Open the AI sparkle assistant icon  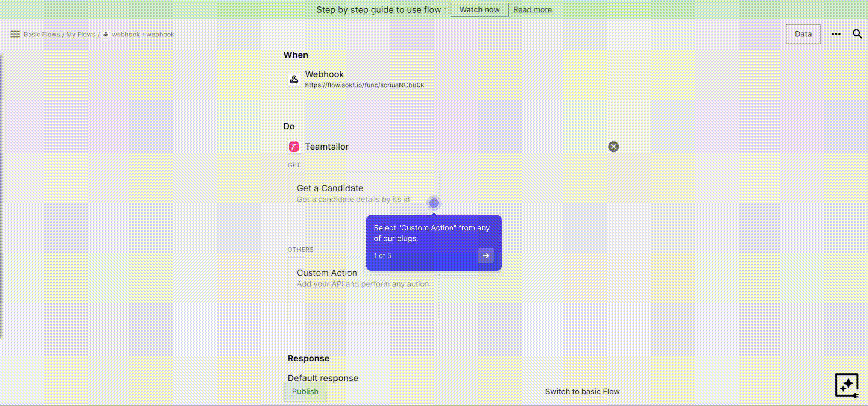[x=847, y=385]
